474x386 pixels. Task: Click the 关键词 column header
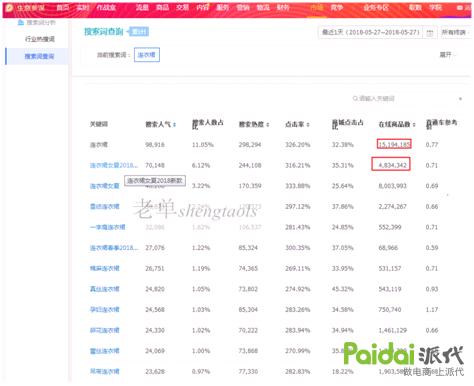[98, 124]
